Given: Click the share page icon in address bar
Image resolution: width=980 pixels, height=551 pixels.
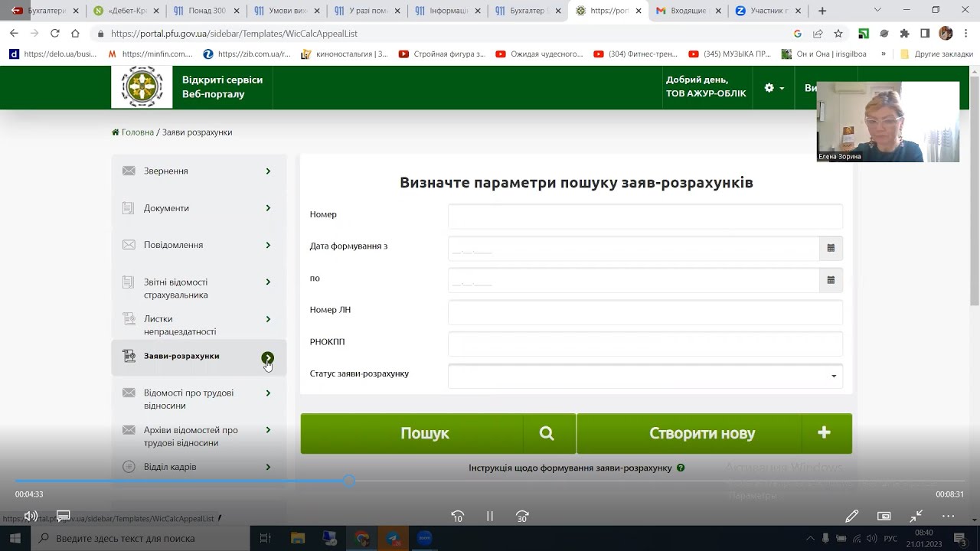Looking at the screenshot, I should coord(818,34).
